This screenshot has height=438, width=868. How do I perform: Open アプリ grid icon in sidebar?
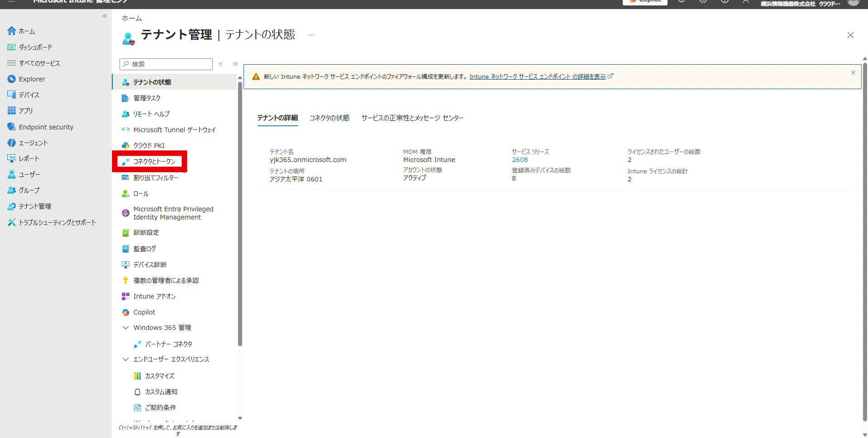coord(12,110)
